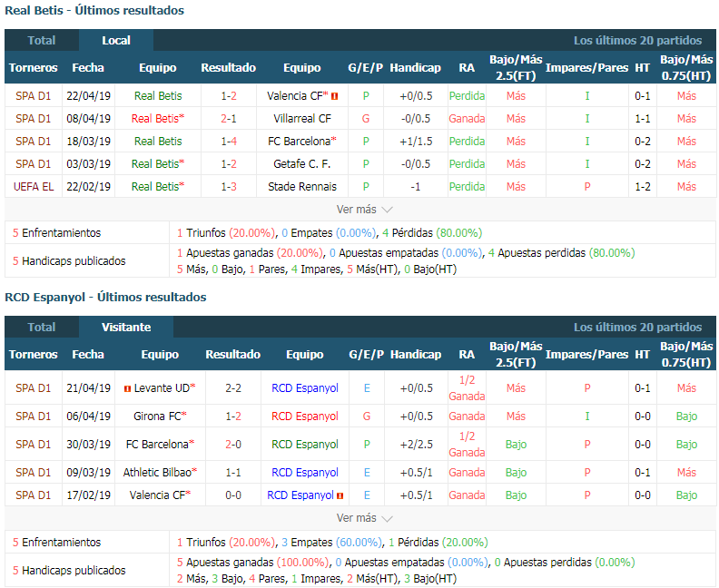This screenshot has height=588, width=719.
Task: Click result 2-2 for Levante UD match
Action: coord(233,388)
